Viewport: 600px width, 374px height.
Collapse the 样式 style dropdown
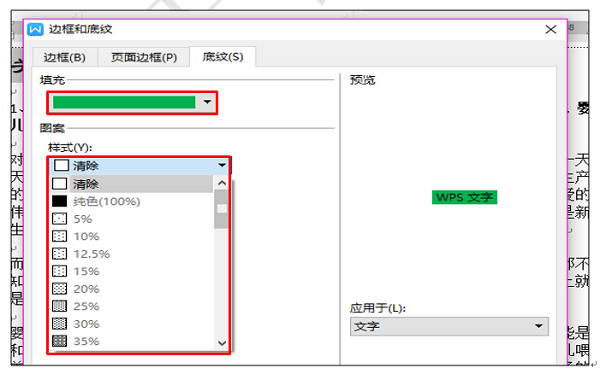click(x=222, y=165)
